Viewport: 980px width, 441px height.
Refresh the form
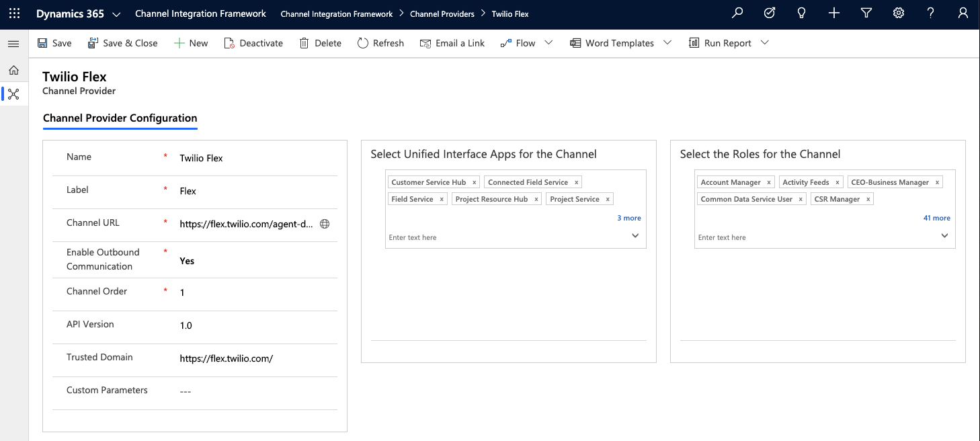(381, 43)
